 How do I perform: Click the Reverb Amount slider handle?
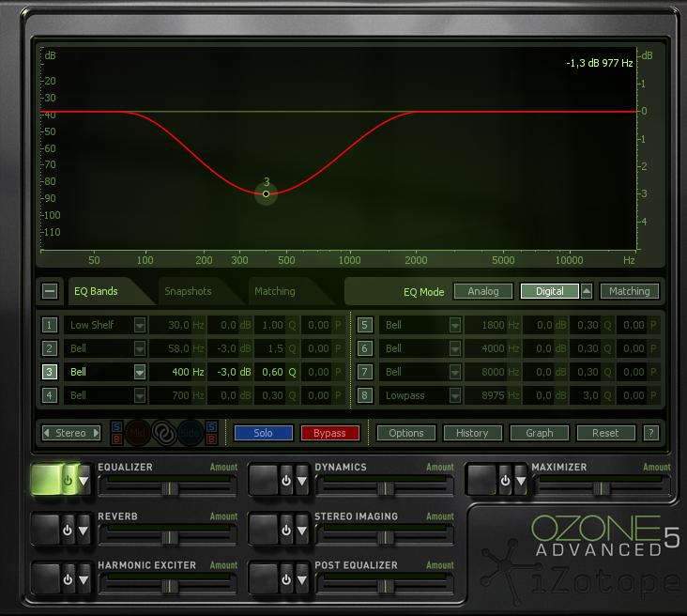170,537
